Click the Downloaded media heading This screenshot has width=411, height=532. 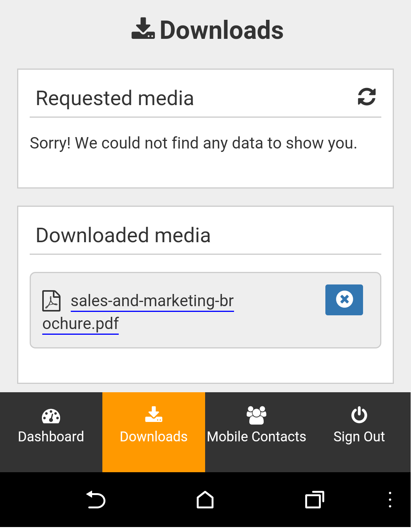pyautogui.click(x=123, y=235)
